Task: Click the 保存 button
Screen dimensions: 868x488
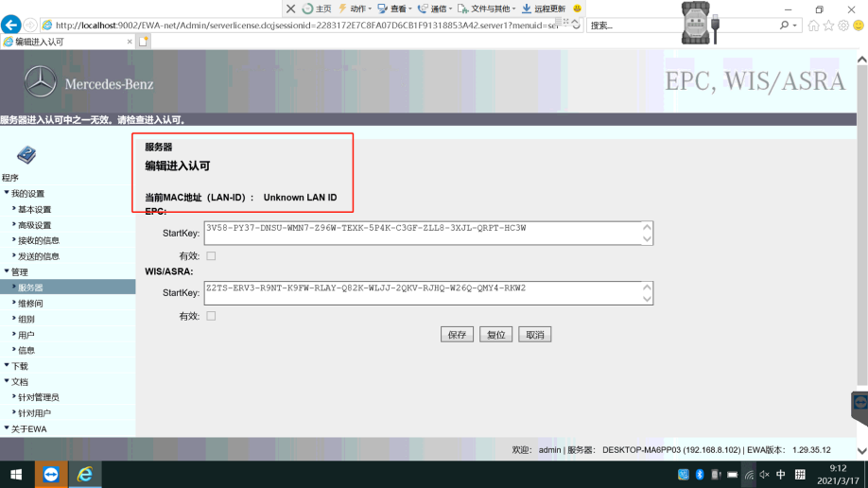Action: pyautogui.click(x=457, y=335)
